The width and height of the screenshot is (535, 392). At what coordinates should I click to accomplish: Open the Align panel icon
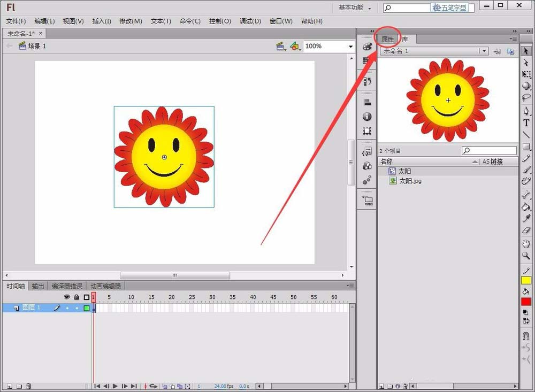pyautogui.click(x=367, y=102)
